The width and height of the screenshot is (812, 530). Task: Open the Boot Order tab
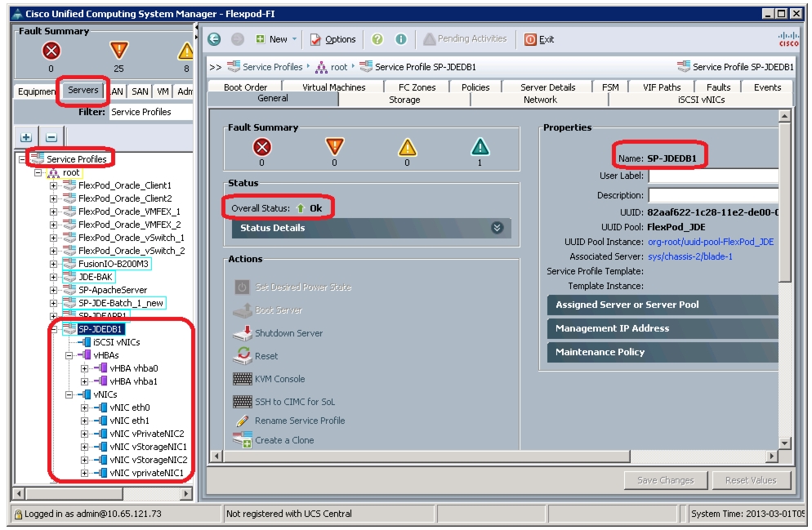coord(245,87)
